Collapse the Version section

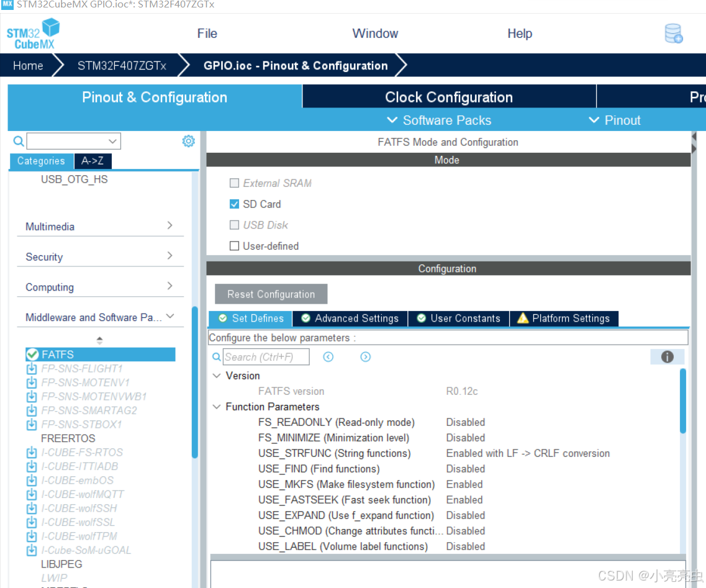tap(217, 376)
